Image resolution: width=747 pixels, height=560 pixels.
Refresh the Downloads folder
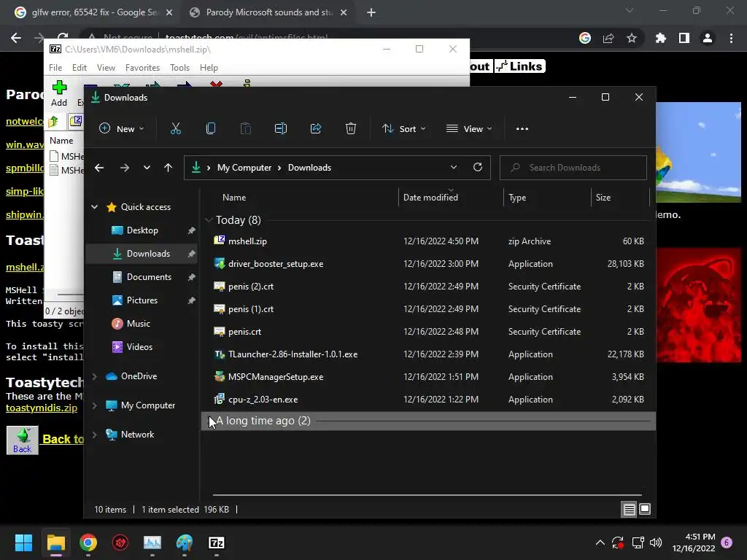click(x=478, y=167)
